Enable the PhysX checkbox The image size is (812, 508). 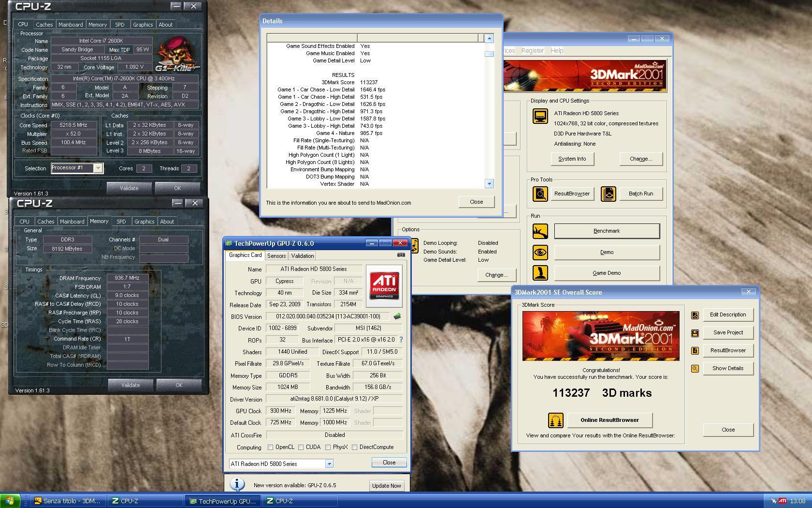click(328, 447)
